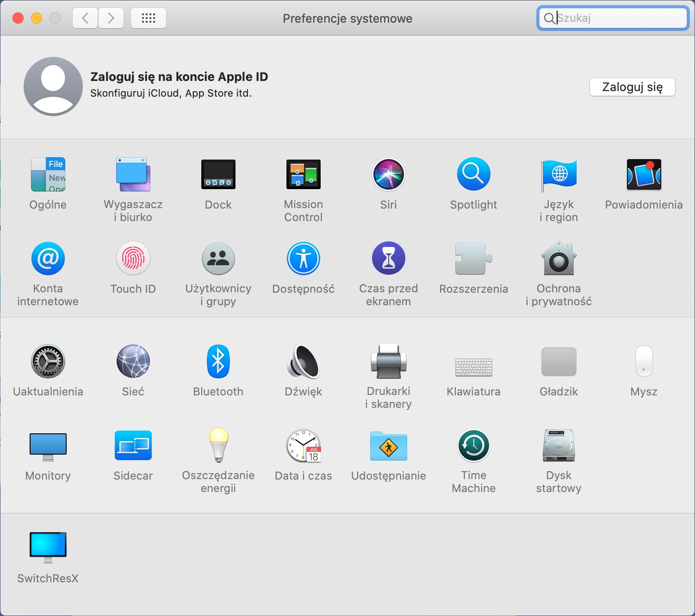The width and height of the screenshot is (695, 616).
Task: Click the Apple ID user avatar
Action: (53, 86)
